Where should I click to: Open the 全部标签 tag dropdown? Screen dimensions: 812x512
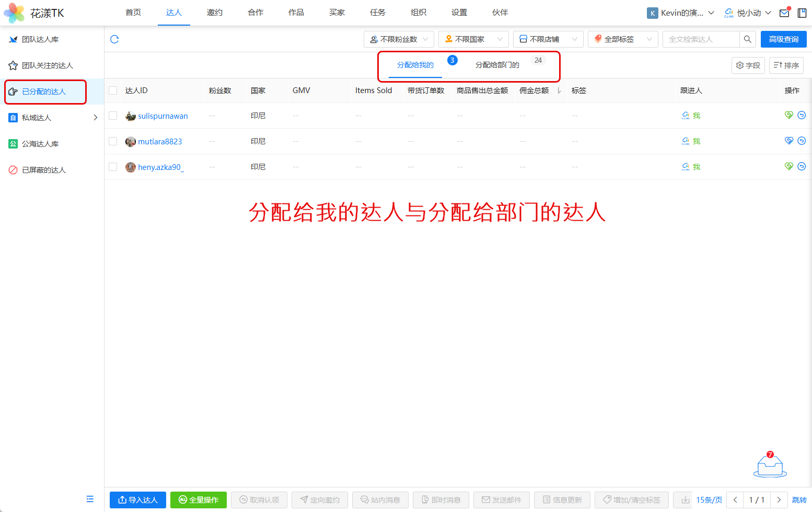623,39
